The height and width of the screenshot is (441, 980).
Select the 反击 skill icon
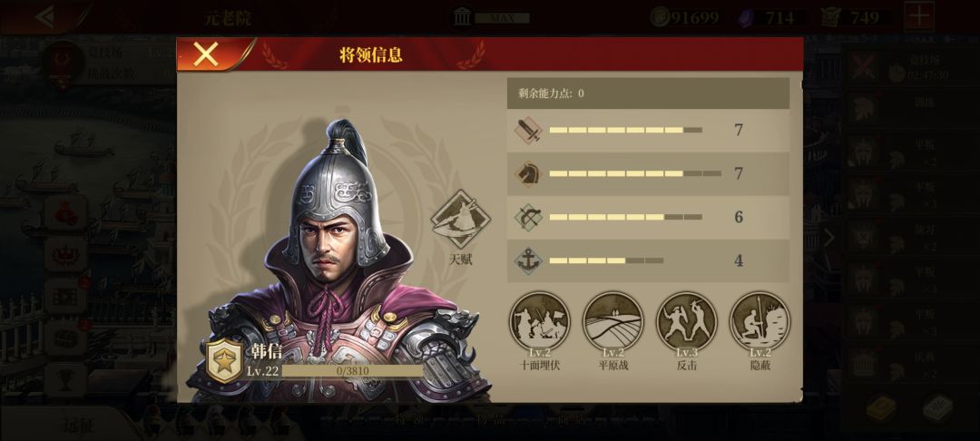coord(686,322)
